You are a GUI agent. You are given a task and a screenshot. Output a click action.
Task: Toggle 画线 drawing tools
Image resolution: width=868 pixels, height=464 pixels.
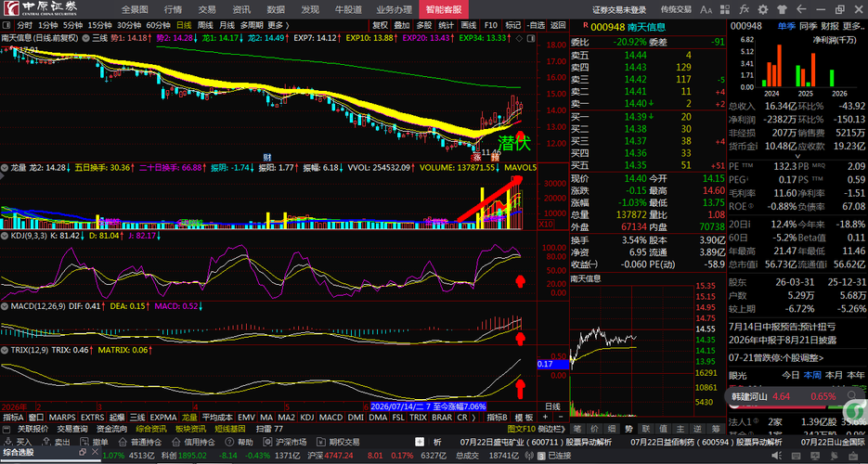(x=468, y=25)
